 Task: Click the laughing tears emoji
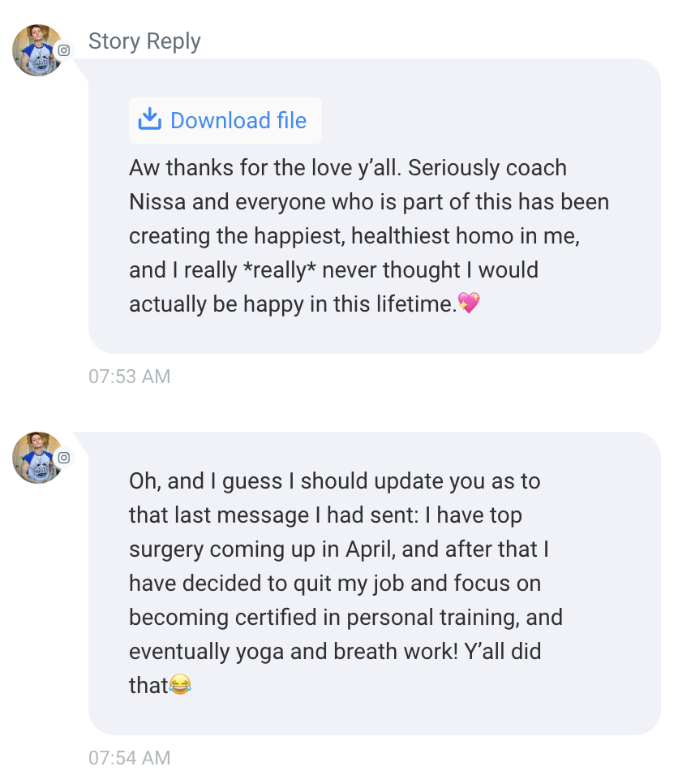coord(181,686)
